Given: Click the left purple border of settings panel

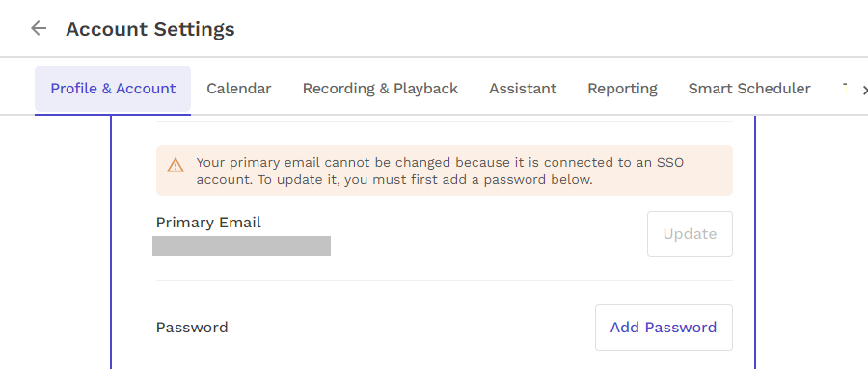Looking at the screenshot, I should tap(111, 243).
